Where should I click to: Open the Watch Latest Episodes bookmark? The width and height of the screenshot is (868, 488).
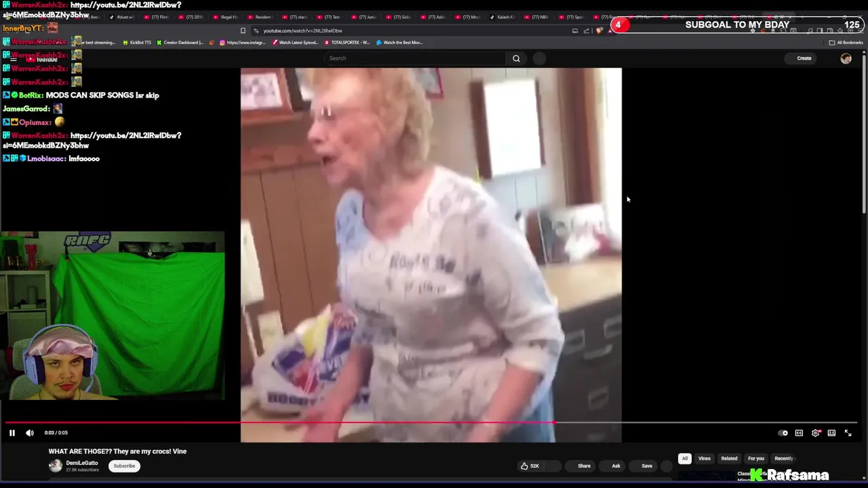point(295,43)
